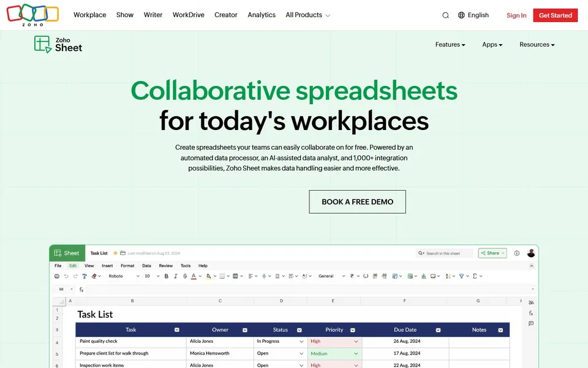Click the borders icon
Screen dimensions: 588x368
(x=222, y=276)
